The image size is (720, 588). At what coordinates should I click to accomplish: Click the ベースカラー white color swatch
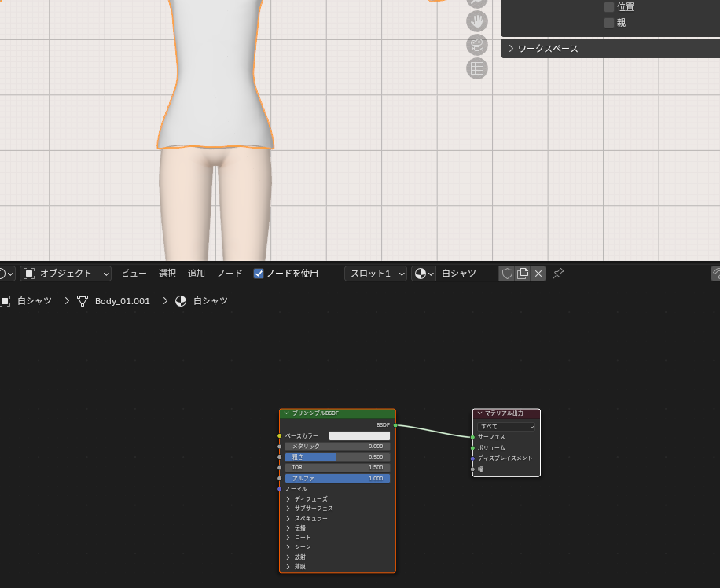point(359,435)
